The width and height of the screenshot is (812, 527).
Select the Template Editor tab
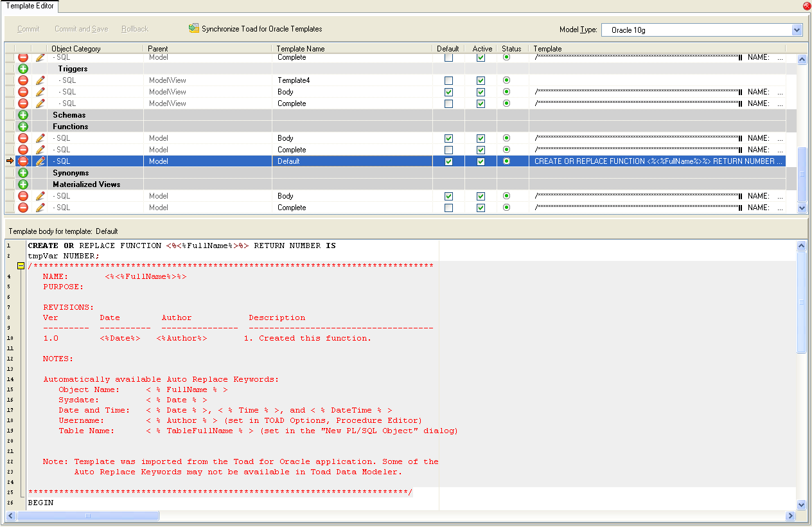30,6
